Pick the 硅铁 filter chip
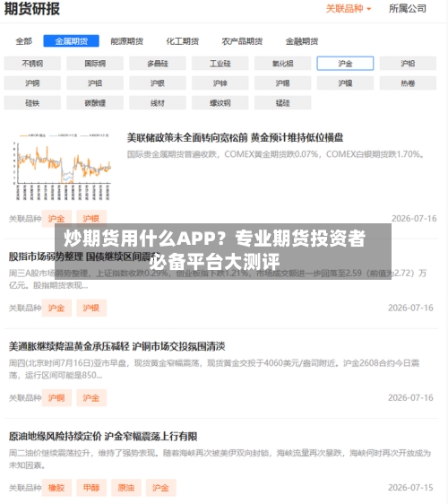The width and height of the screenshot is (448, 504). [x=32, y=103]
